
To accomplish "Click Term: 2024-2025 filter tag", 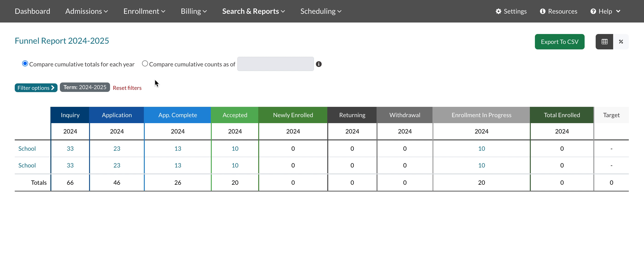I will click(85, 87).
